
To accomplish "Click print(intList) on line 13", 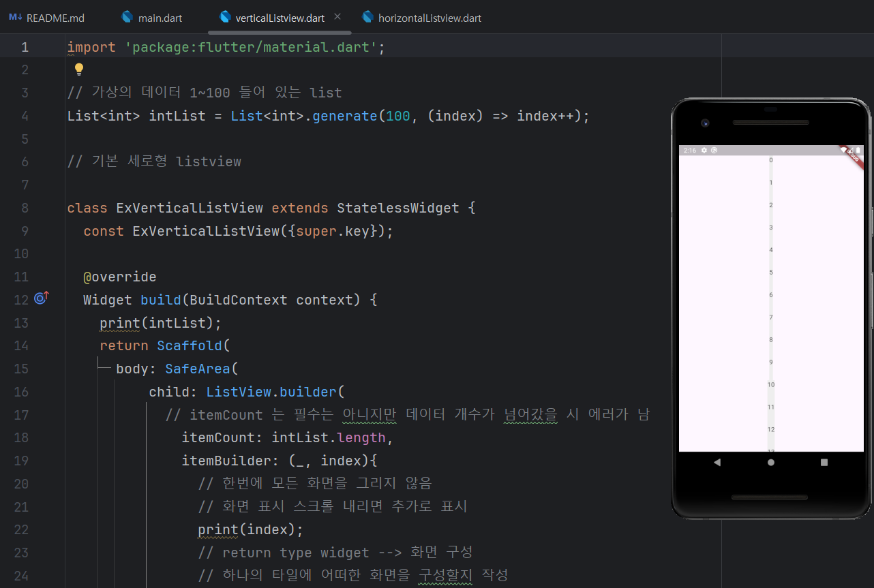I will pyautogui.click(x=161, y=322).
